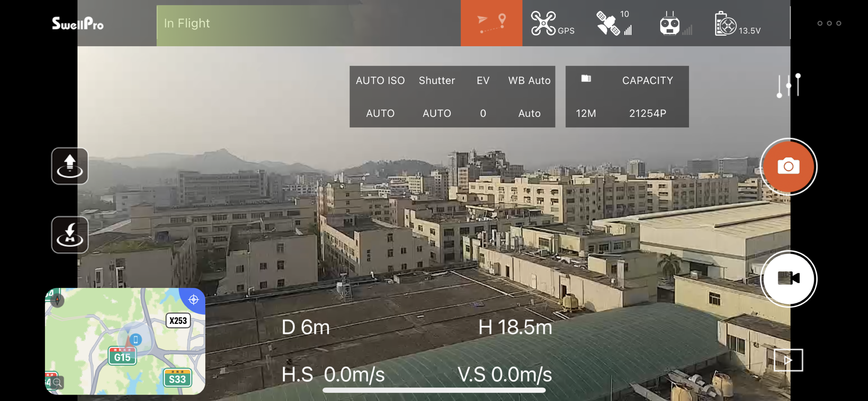Image resolution: width=868 pixels, height=401 pixels.
Task: Tap the CAPACITY label
Action: (647, 81)
